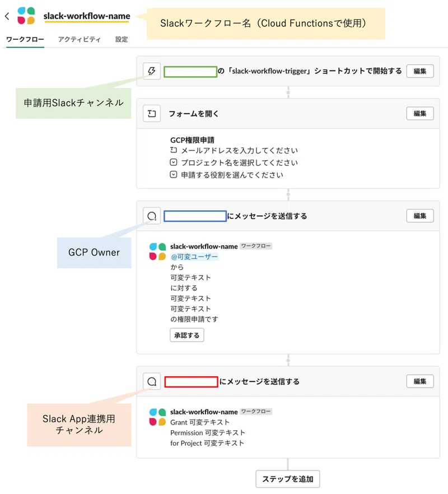Click the 承認する button
Viewport: 448px width, 494px height.
pos(187,335)
